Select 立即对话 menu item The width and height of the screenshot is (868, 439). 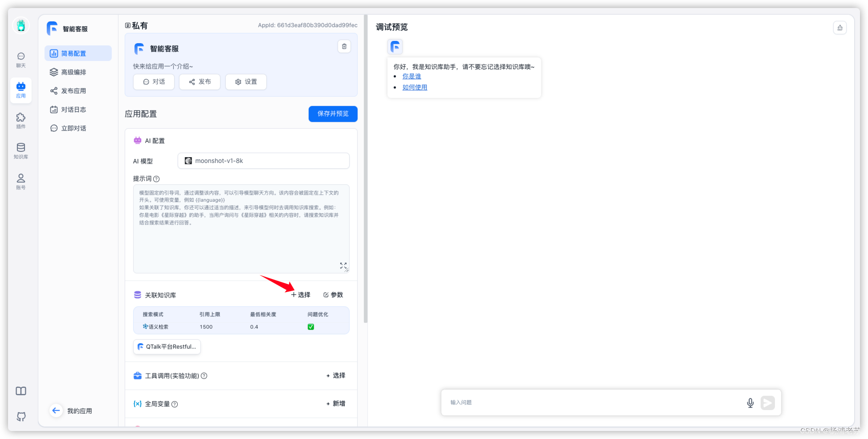click(78, 128)
